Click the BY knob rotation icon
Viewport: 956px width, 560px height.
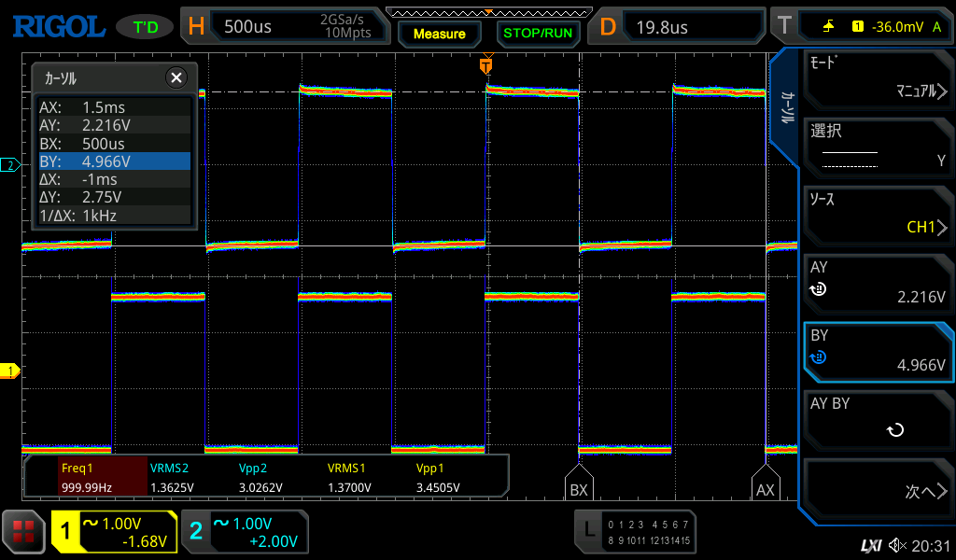[818, 357]
